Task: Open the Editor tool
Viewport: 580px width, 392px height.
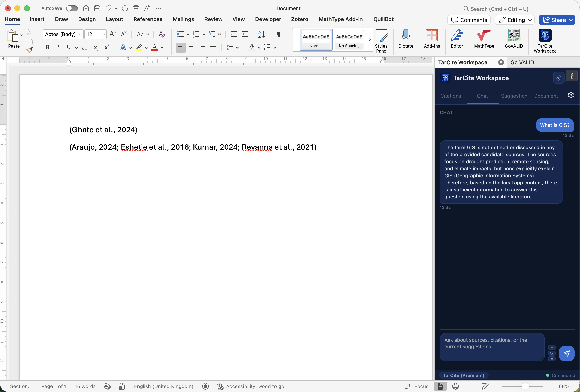Action: coord(457,38)
